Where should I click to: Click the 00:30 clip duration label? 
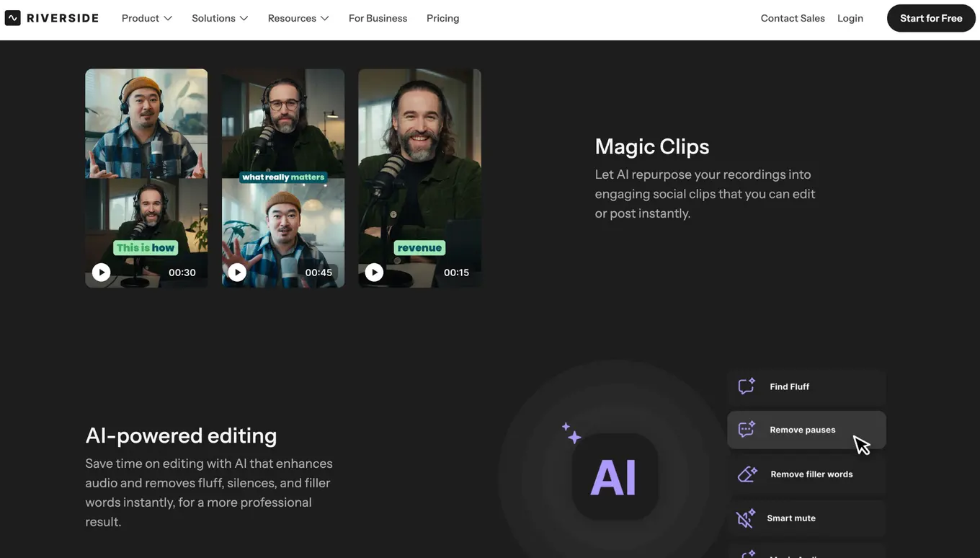pyautogui.click(x=182, y=273)
